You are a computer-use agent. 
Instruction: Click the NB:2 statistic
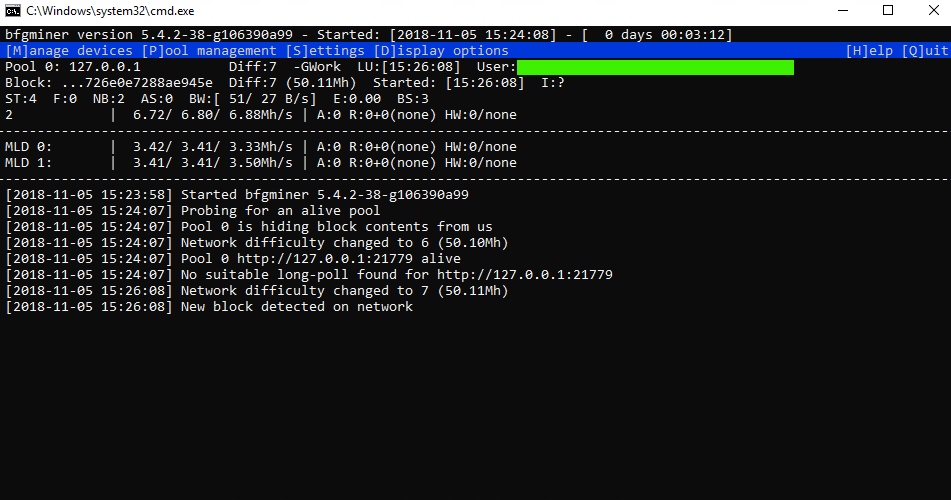pyautogui.click(x=109, y=98)
